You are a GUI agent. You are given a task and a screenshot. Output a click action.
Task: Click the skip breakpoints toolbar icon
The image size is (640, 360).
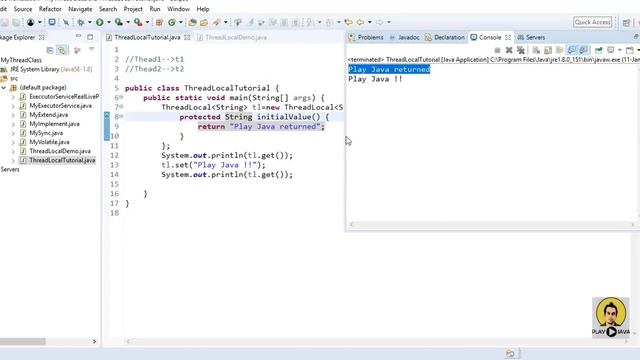click(66, 22)
